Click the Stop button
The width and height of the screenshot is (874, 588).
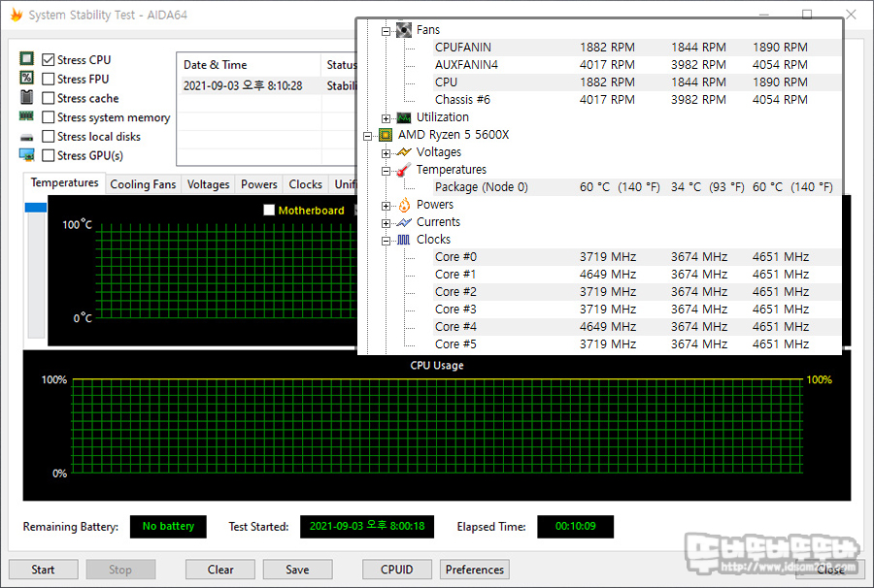[x=120, y=570]
